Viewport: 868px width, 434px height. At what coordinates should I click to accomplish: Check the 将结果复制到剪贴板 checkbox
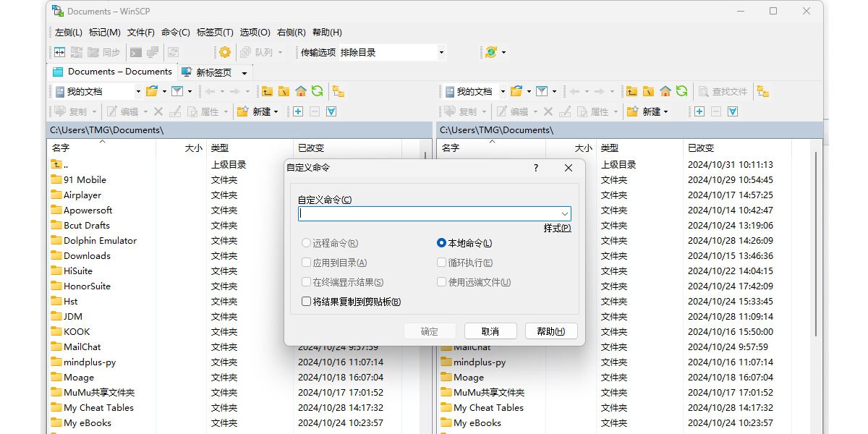[307, 300]
